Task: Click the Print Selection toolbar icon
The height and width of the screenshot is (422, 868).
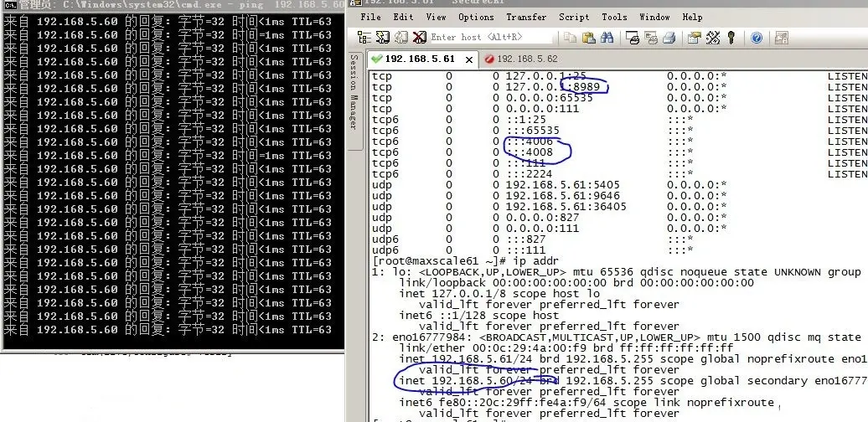Action: coord(651,38)
